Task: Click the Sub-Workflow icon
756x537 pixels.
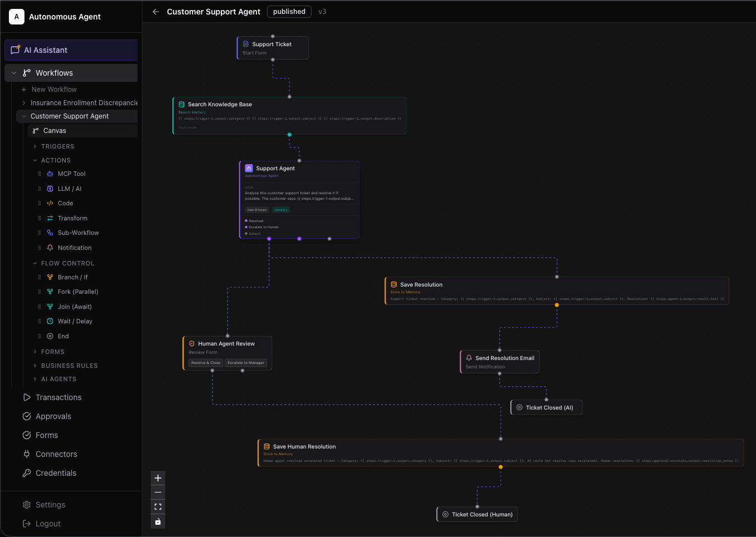Action: (x=50, y=233)
